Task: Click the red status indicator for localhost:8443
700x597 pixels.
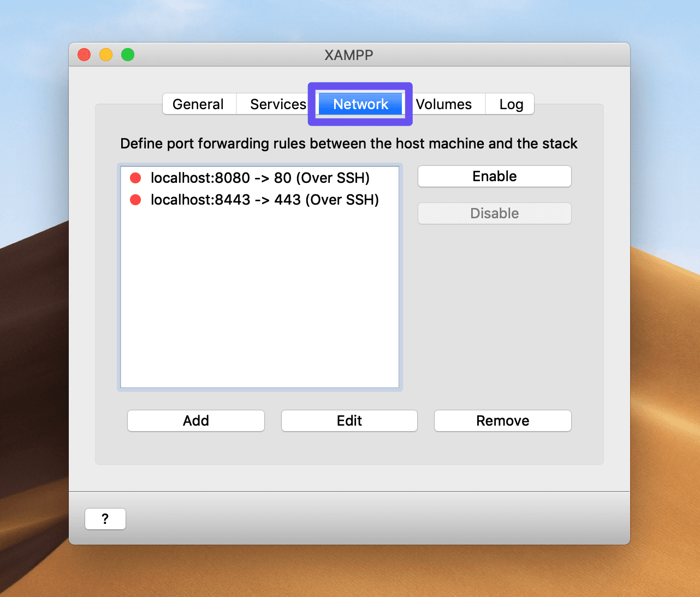Action: (135, 199)
